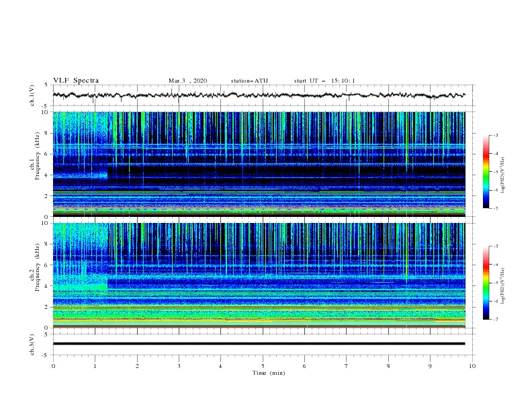Click the "8" kHz tick of the ch.1 spectrogram

click(x=47, y=133)
